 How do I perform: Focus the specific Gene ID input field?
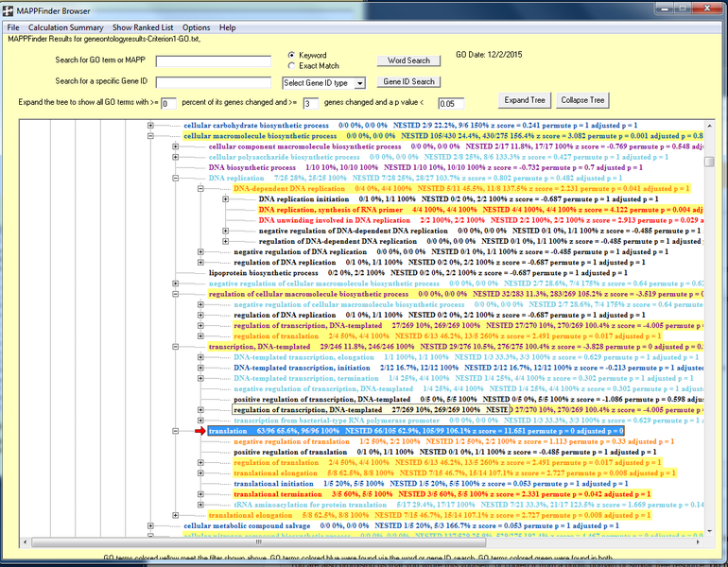pyautogui.click(x=213, y=82)
